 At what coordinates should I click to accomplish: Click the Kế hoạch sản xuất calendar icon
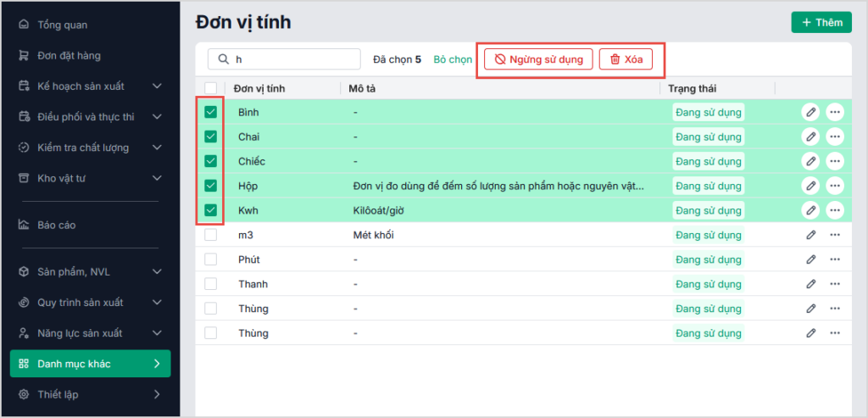coord(24,86)
